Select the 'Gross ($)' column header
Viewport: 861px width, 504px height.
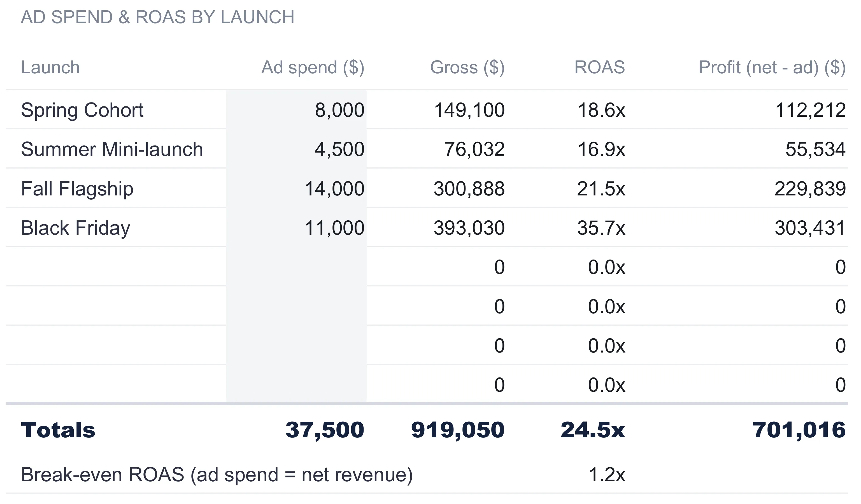click(x=467, y=67)
